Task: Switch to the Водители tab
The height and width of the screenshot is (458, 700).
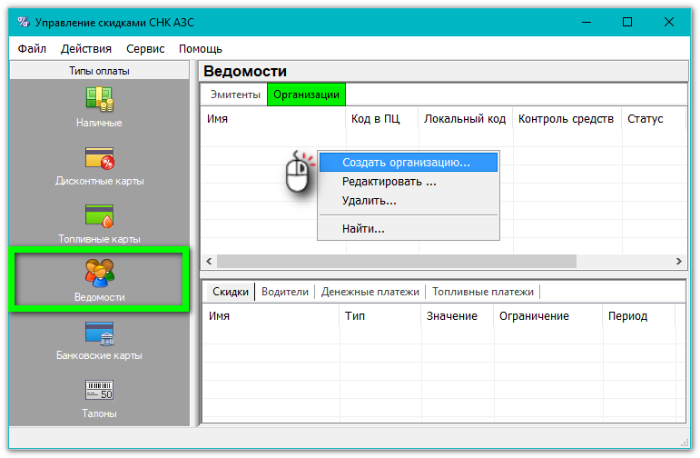Action: click(x=285, y=292)
